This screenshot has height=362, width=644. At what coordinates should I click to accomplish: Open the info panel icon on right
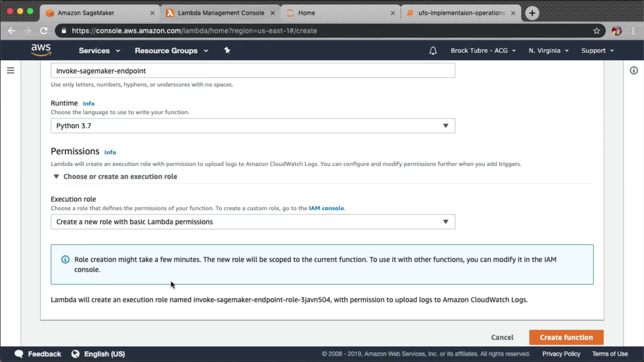(634, 70)
